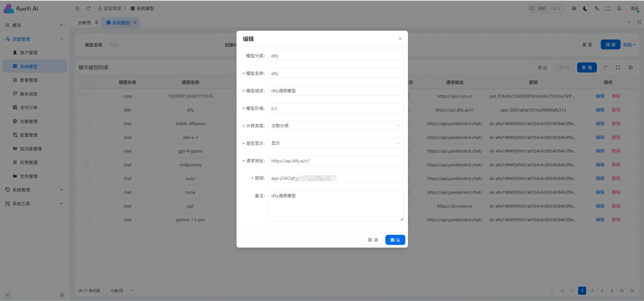Screen dimensions: 644x301
Task: Open 套餐管理 in the sidebar
Action: tap(29, 80)
